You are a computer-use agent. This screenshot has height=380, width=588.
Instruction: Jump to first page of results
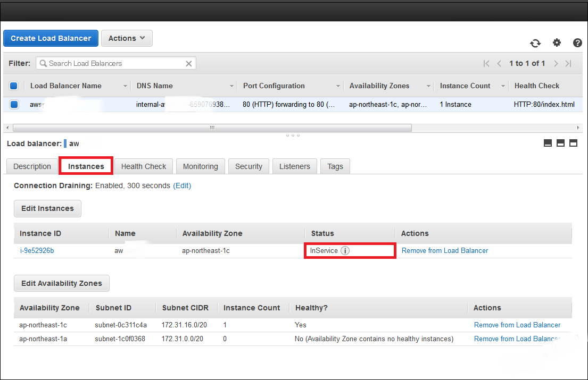pyautogui.click(x=486, y=63)
